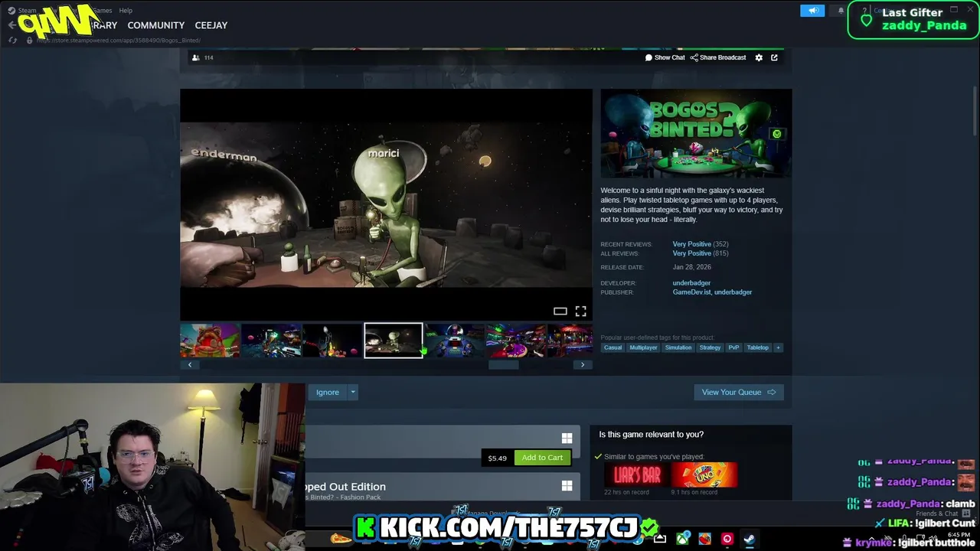
Task: Click the release date 'Jan 28, 2026'
Action: coord(692,267)
